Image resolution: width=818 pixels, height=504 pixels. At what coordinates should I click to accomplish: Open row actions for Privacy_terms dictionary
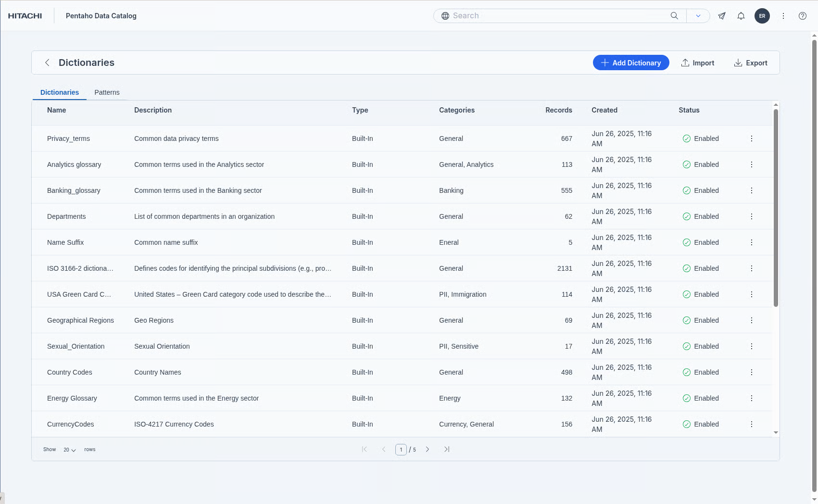[x=752, y=139]
